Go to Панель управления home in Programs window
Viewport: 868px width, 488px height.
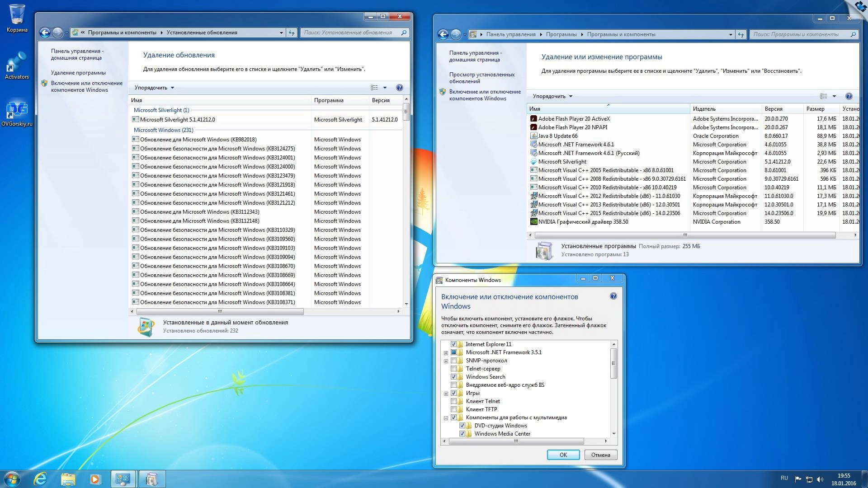[475, 56]
